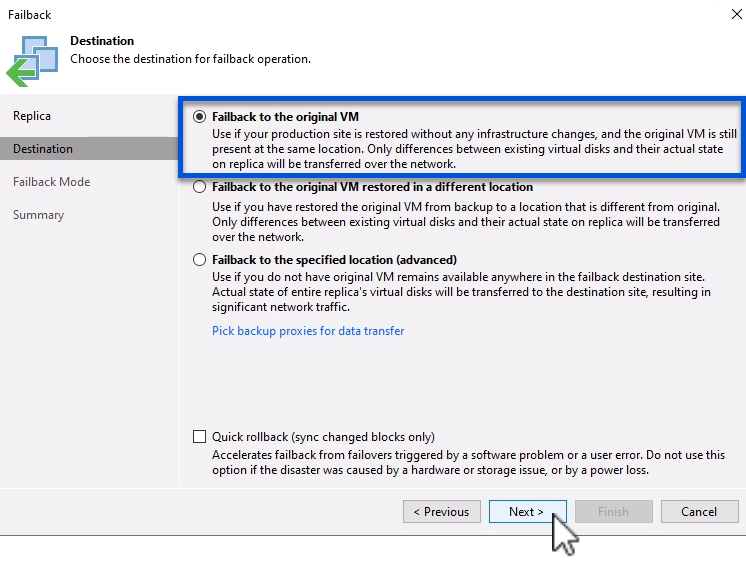Click the bold Destination heading in header
Viewport: 746px width, 562px height.
tap(102, 41)
